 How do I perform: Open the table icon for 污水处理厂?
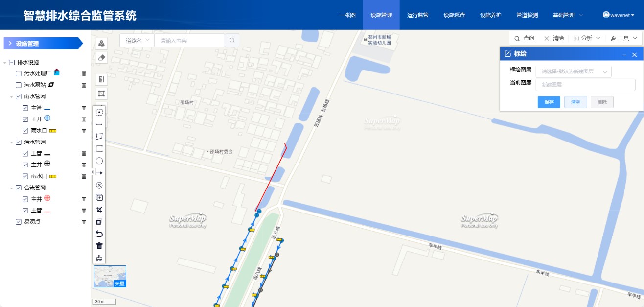coord(84,73)
